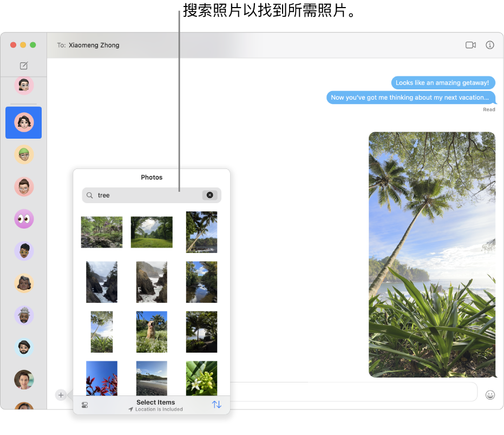Change photo sort order arrows

point(217,405)
